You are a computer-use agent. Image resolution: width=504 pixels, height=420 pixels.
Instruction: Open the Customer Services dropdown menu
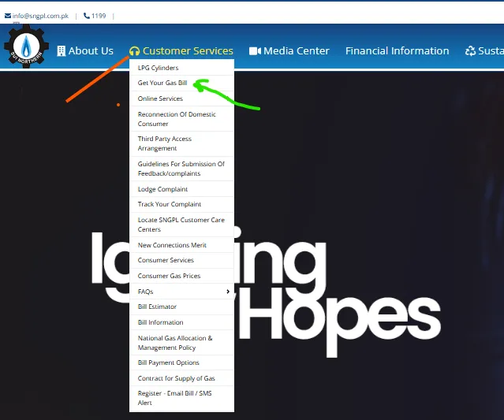click(x=188, y=51)
